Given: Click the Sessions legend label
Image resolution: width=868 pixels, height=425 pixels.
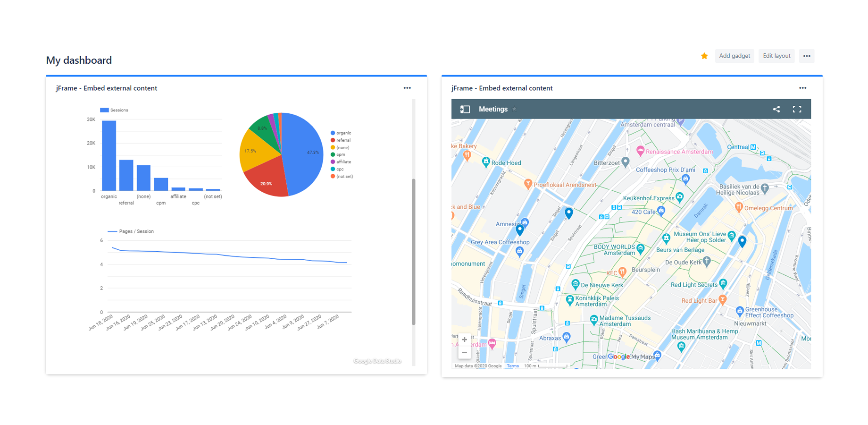Looking at the screenshot, I should pos(119,110).
